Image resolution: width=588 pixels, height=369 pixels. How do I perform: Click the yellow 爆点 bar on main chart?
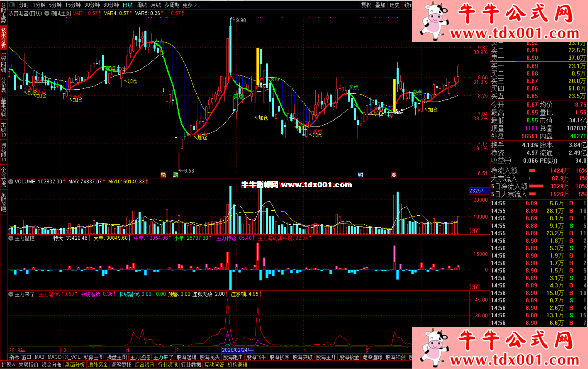(x=258, y=66)
